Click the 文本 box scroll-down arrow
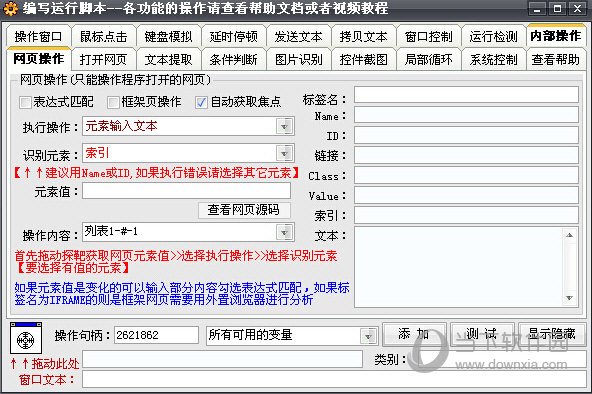Image resolution: width=592 pixels, height=394 pixels. click(x=570, y=298)
